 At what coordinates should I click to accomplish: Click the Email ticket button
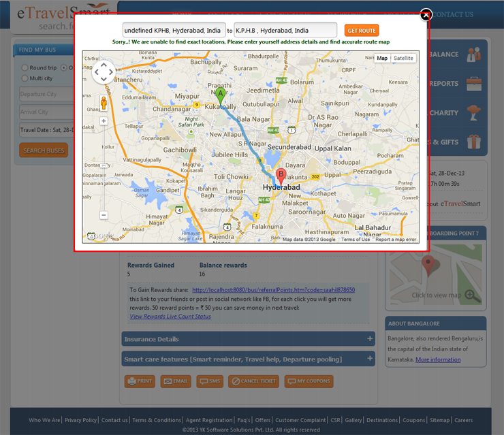(175, 381)
